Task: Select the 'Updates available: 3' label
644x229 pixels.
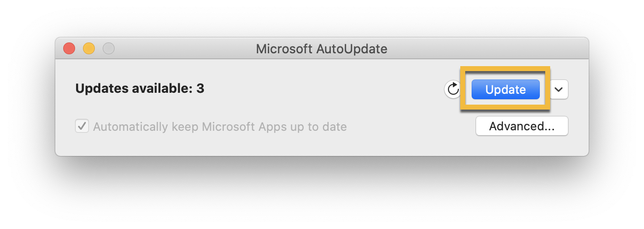Action: 140,88
